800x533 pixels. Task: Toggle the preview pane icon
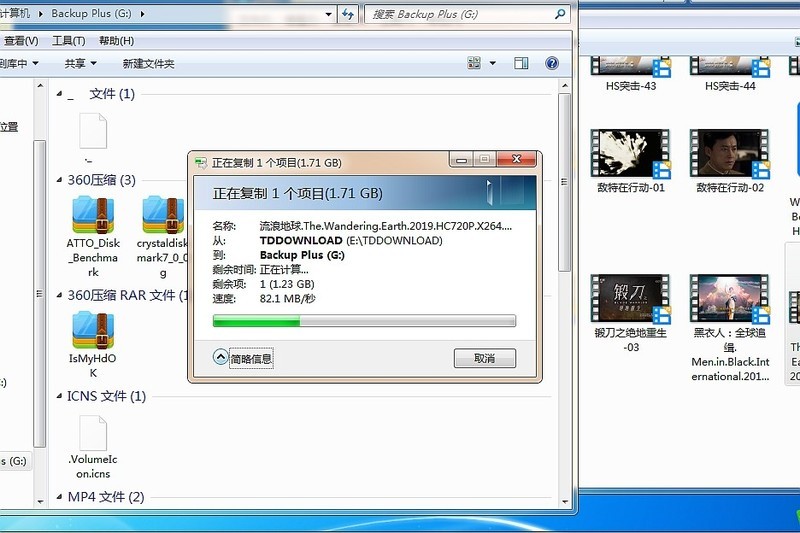click(521, 63)
